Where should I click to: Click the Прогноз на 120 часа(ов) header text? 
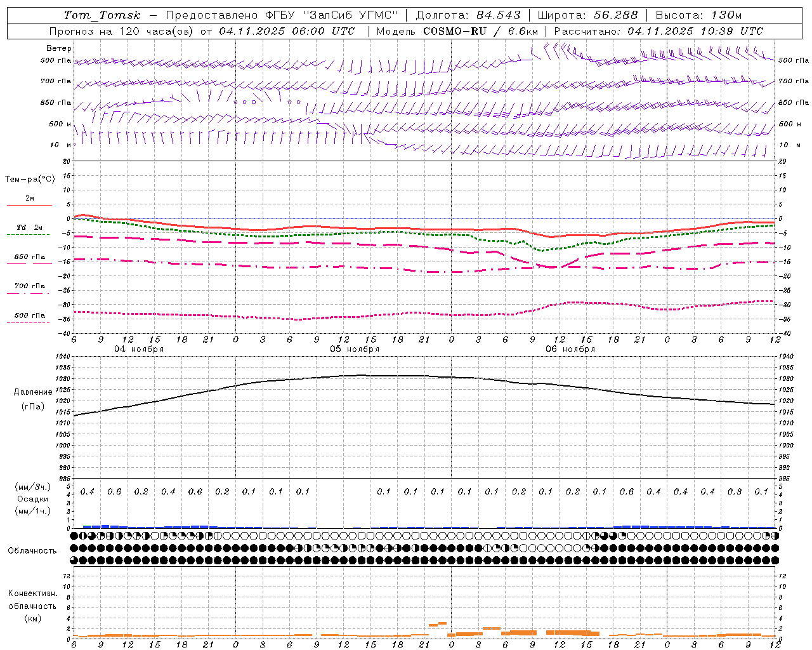tap(122, 31)
